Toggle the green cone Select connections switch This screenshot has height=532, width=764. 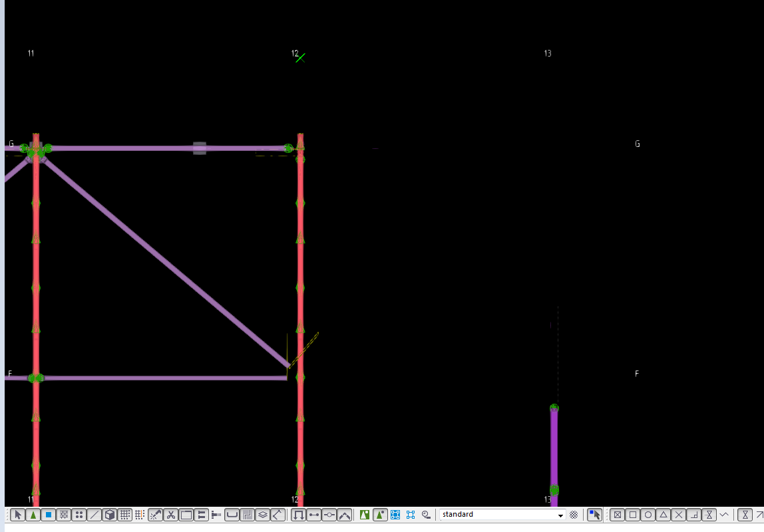click(x=33, y=515)
